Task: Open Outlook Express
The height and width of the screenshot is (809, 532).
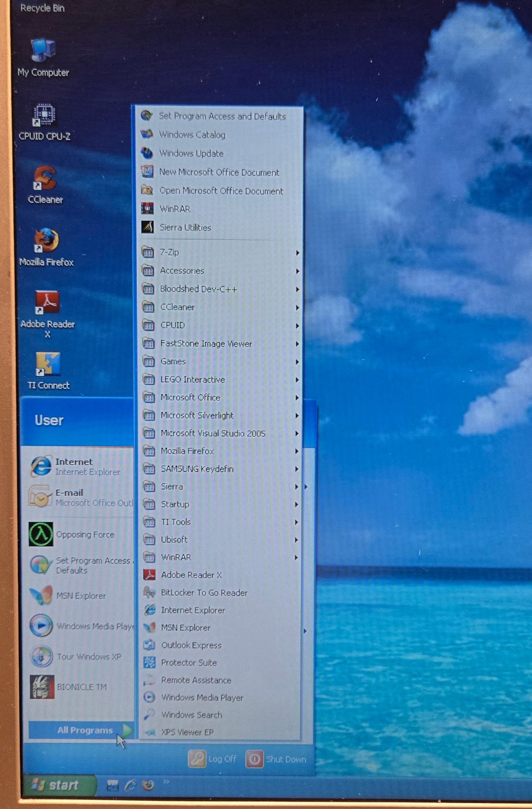Action: coord(220,645)
